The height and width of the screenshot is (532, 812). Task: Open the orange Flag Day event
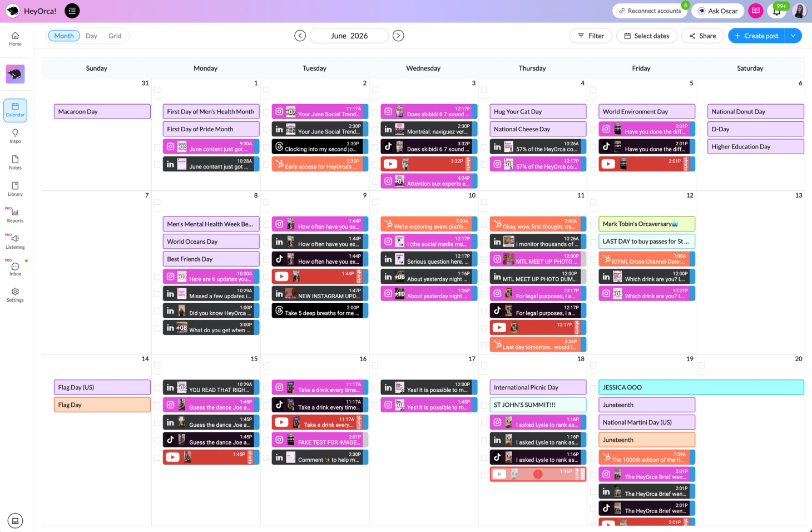coord(102,405)
